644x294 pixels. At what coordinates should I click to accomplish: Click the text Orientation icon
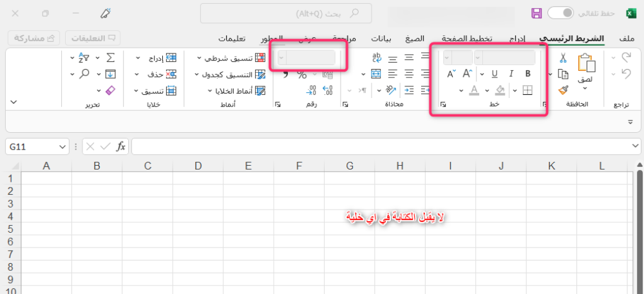tap(390, 90)
